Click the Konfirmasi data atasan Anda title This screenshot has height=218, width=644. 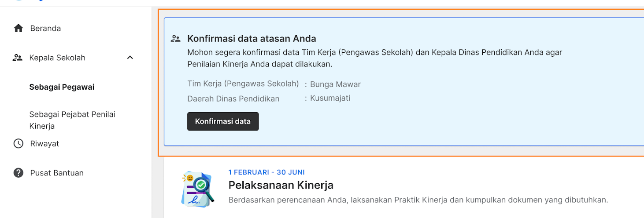click(252, 39)
